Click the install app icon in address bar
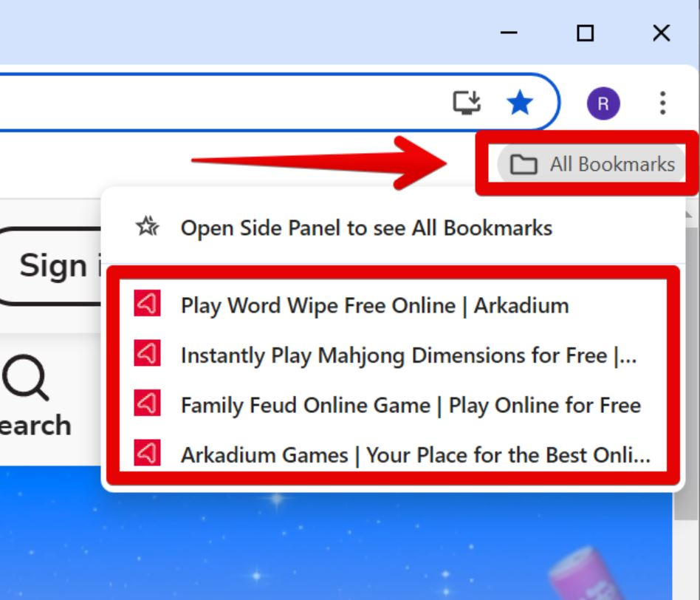The height and width of the screenshot is (600, 700). click(x=467, y=102)
